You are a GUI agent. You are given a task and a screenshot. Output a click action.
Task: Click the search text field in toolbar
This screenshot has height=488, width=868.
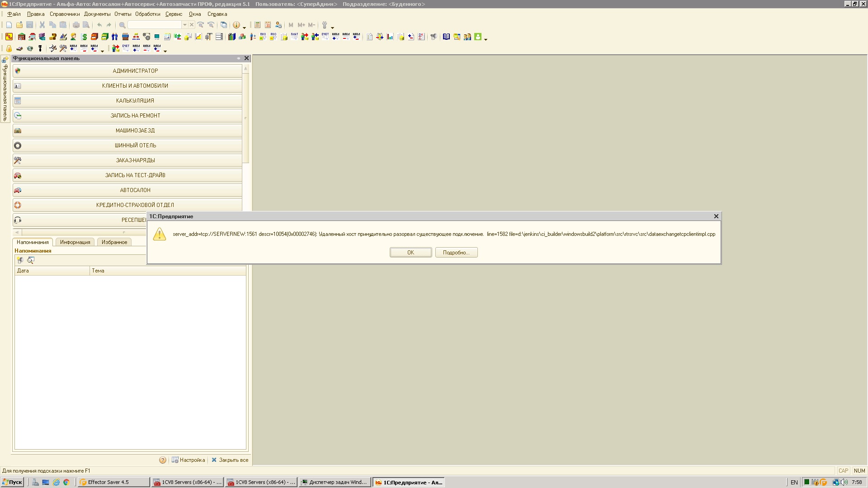[x=155, y=25]
